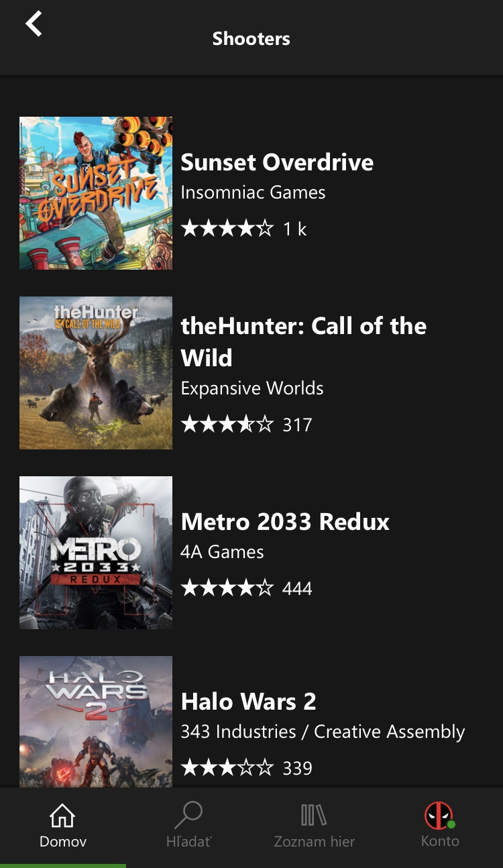Tap the star rating for Halo Wars 2
503x868 pixels.
tap(227, 767)
